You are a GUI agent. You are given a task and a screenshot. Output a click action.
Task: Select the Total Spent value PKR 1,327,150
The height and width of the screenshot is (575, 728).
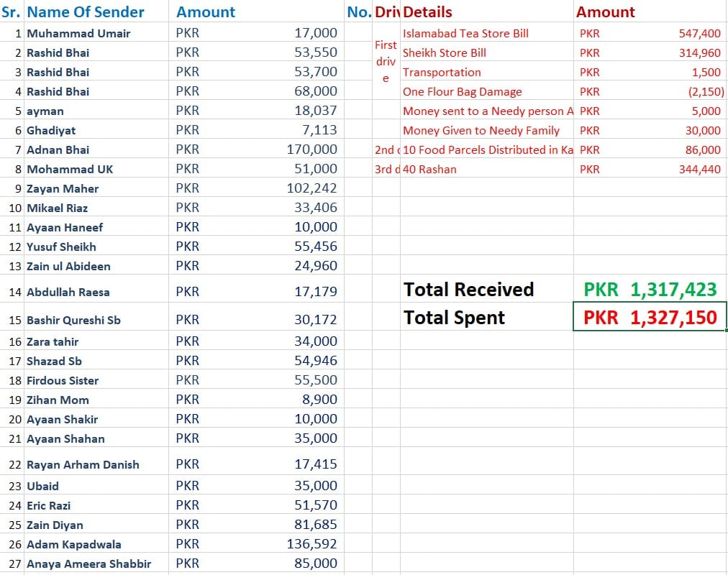click(x=650, y=317)
